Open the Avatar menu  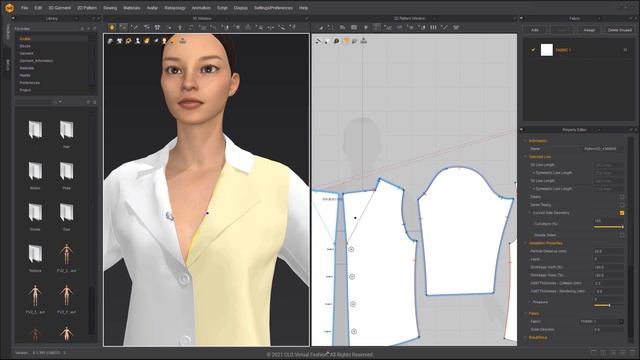[152, 8]
